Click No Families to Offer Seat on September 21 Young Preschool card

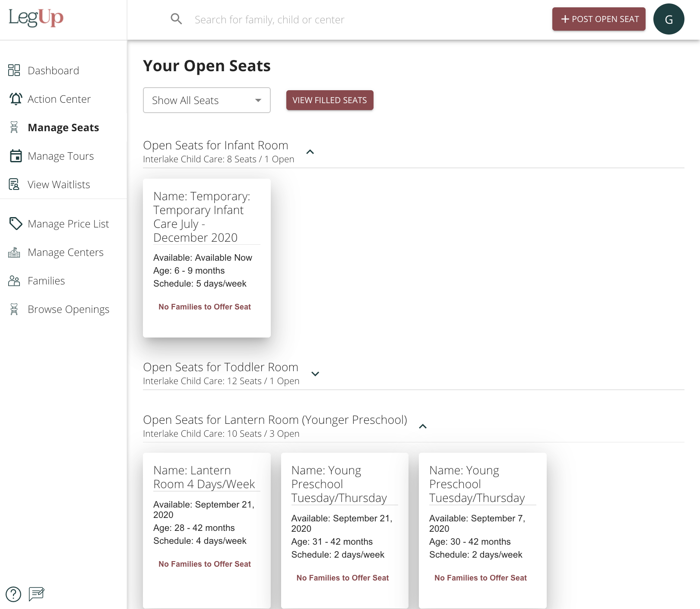click(x=343, y=578)
